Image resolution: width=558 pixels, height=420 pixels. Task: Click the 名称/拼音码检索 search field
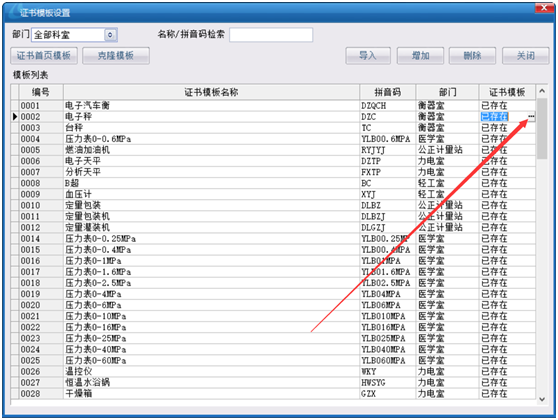coord(271,35)
